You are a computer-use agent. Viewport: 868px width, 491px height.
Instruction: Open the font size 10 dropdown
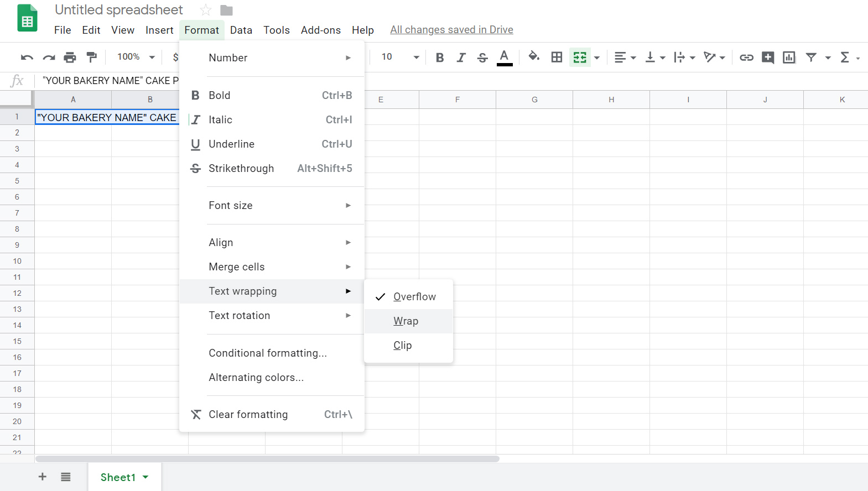400,56
